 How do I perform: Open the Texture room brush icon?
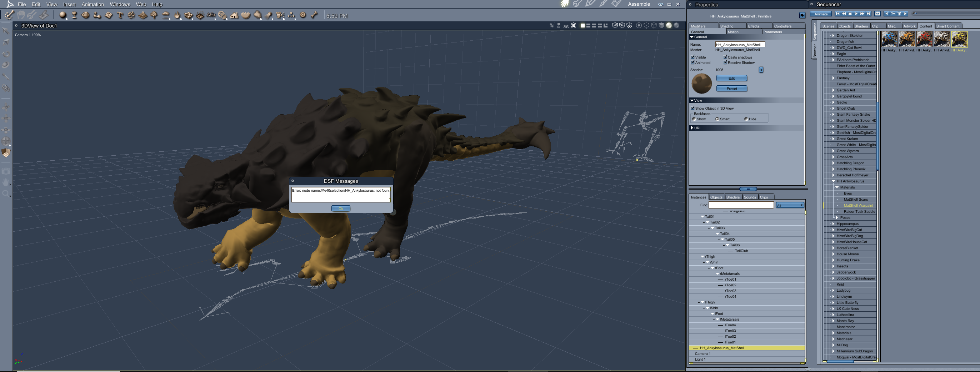[x=603, y=4]
